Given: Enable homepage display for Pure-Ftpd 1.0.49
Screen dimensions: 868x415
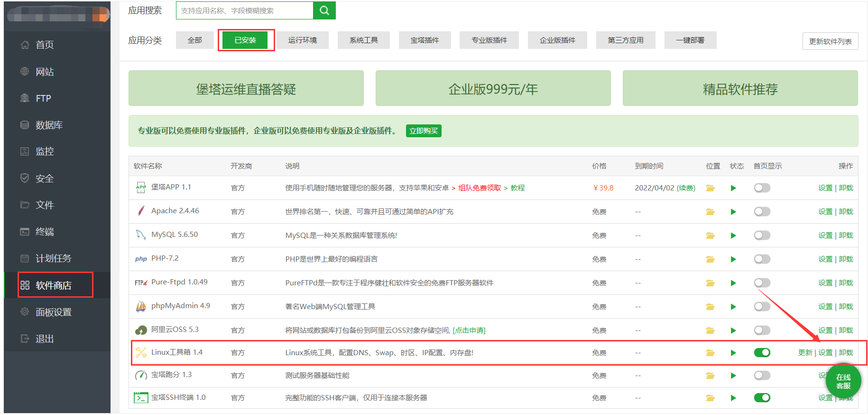Looking at the screenshot, I should [x=762, y=283].
